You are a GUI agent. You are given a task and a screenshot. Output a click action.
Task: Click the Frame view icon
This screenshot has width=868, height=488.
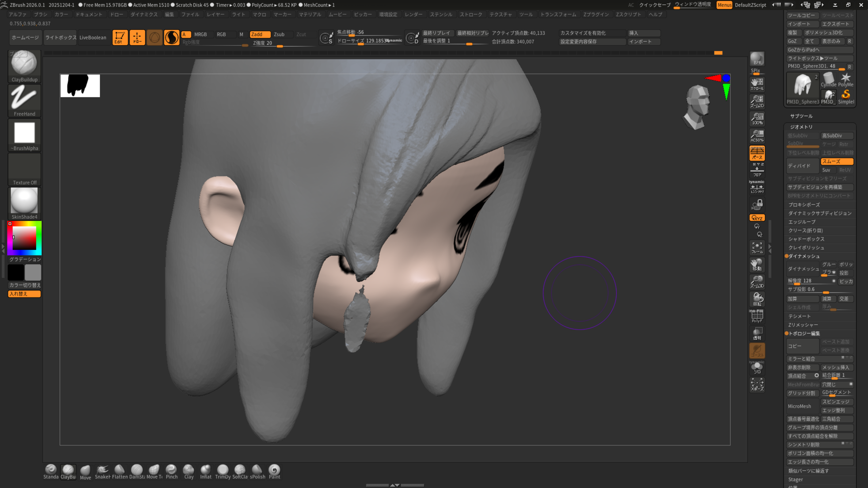(757, 247)
